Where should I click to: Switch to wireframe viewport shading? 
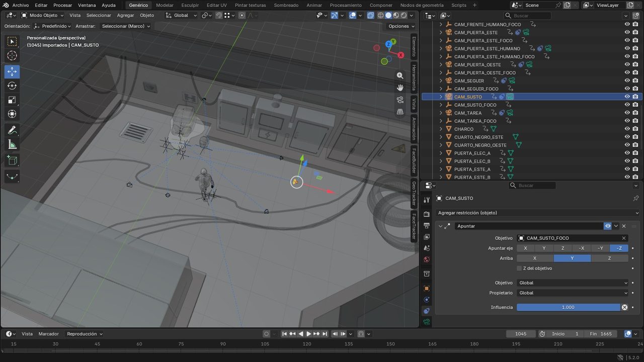click(x=380, y=15)
